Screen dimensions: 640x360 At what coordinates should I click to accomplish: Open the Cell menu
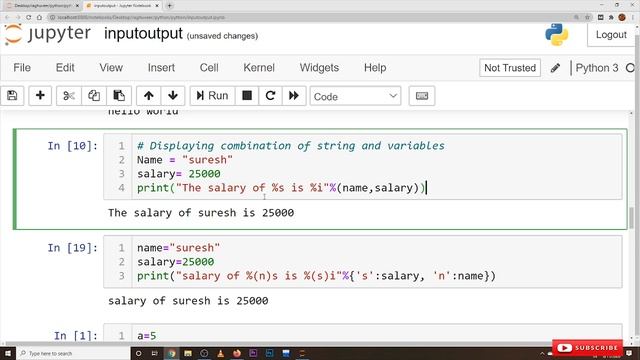[x=209, y=68]
